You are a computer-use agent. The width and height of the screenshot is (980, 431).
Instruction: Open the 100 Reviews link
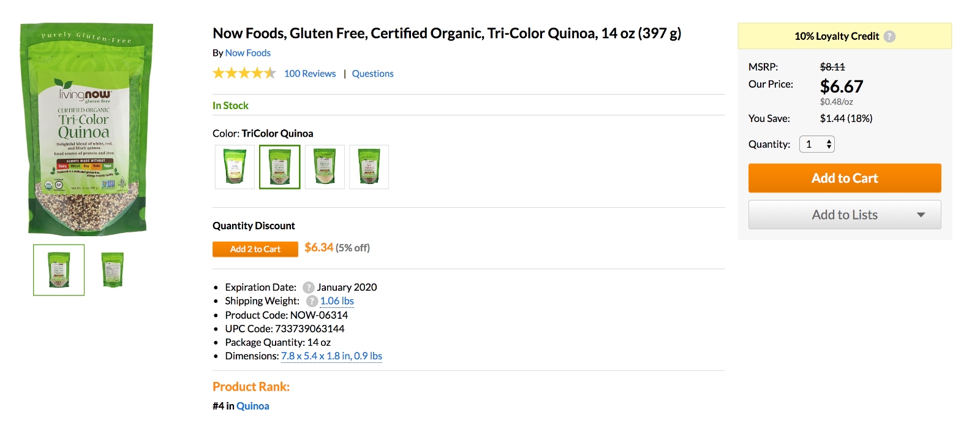(x=310, y=74)
